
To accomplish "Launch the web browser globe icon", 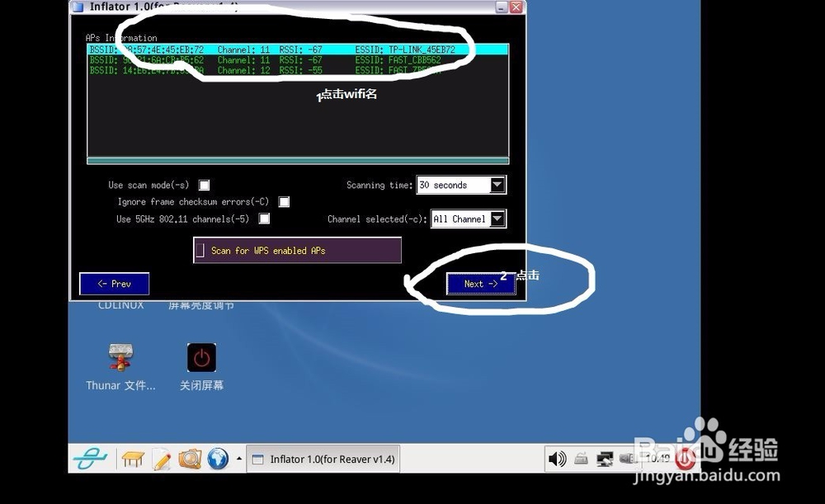I will tap(217, 459).
